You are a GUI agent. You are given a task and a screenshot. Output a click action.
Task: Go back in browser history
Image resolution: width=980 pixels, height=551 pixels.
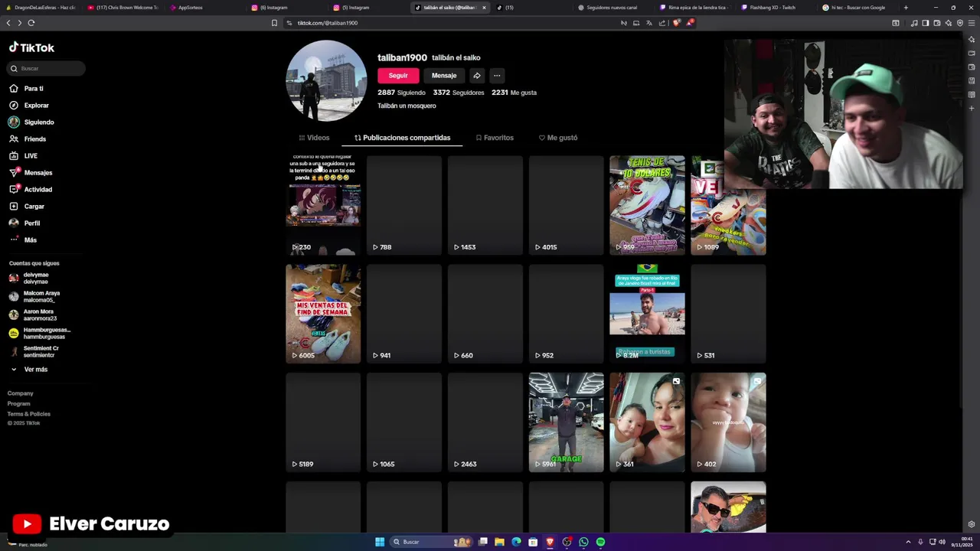(8, 23)
